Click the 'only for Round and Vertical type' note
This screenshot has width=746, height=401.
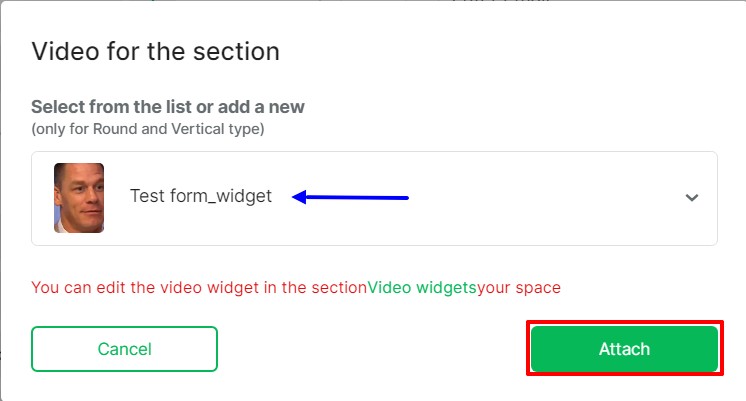coord(147,129)
